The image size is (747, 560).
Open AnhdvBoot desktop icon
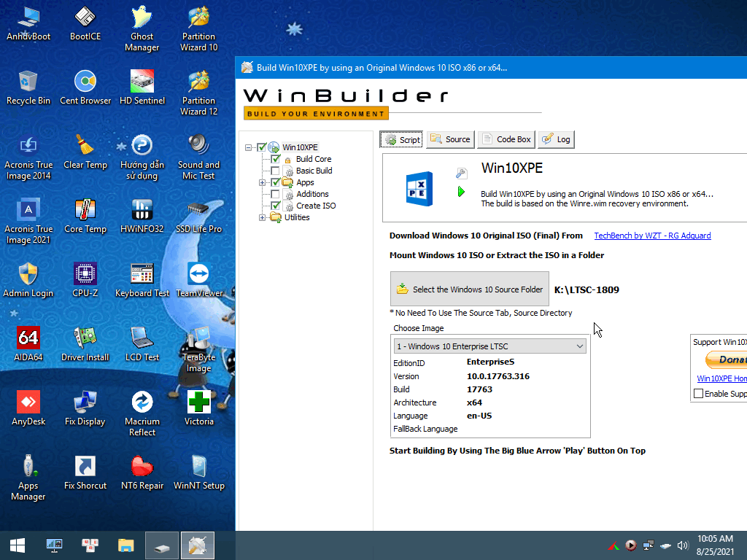(x=28, y=23)
